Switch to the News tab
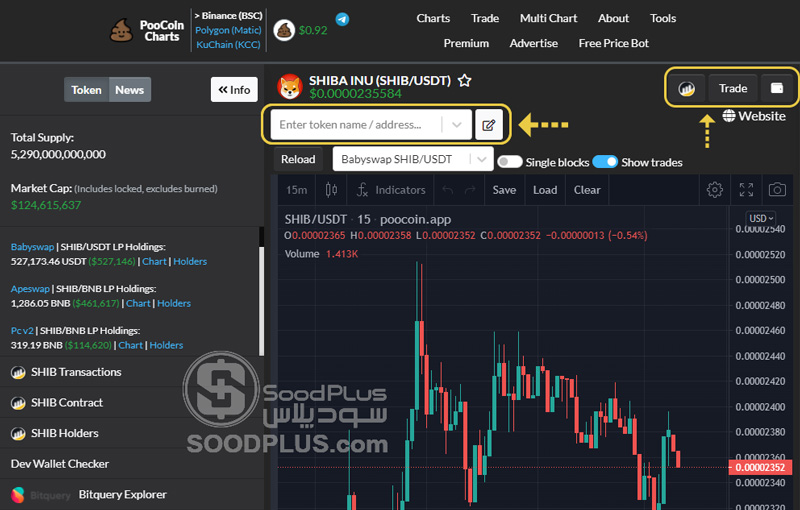Image resolution: width=800 pixels, height=510 pixels. tap(130, 90)
